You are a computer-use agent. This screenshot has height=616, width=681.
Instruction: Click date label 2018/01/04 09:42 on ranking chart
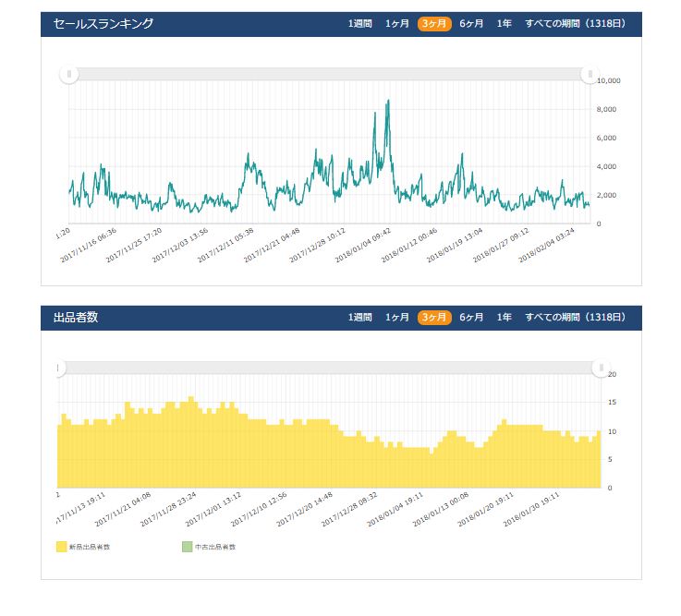pyautogui.click(x=363, y=245)
